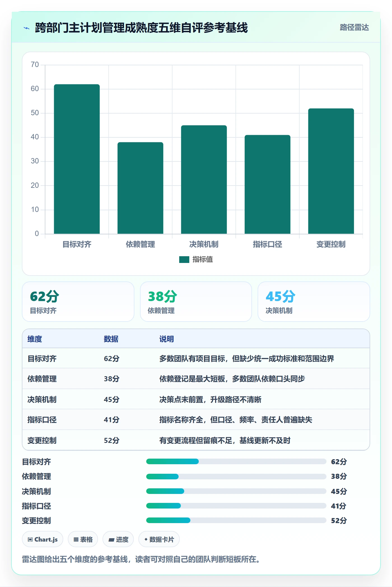Click the 决策机制 chart bar
The height and width of the screenshot is (587, 392).
pyautogui.click(x=204, y=179)
